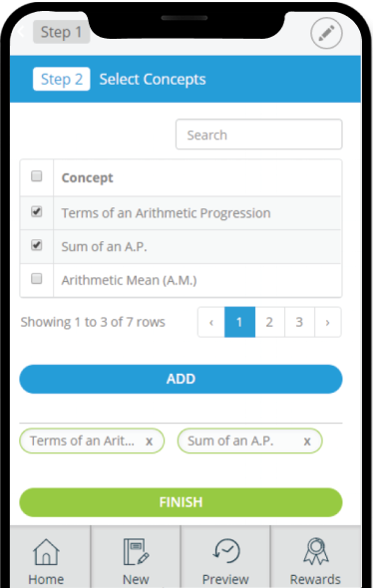Switch to page 3 of results
This screenshot has width=373, height=588.
click(x=299, y=322)
